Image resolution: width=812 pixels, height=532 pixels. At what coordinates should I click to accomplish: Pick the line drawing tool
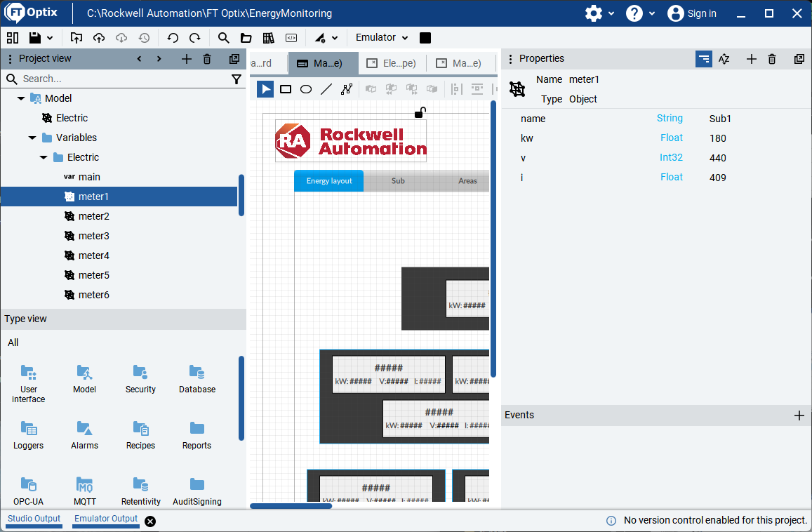[326, 89]
